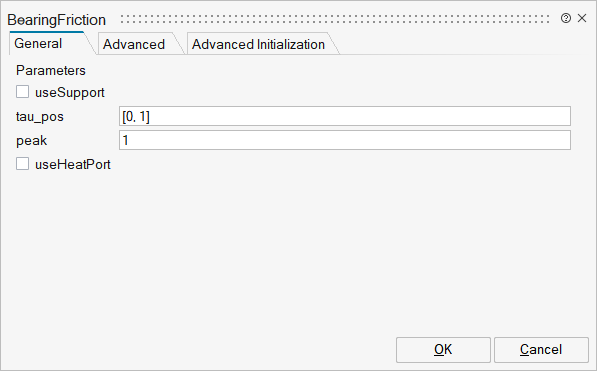Click the Parameters section heading

tap(51, 70)
